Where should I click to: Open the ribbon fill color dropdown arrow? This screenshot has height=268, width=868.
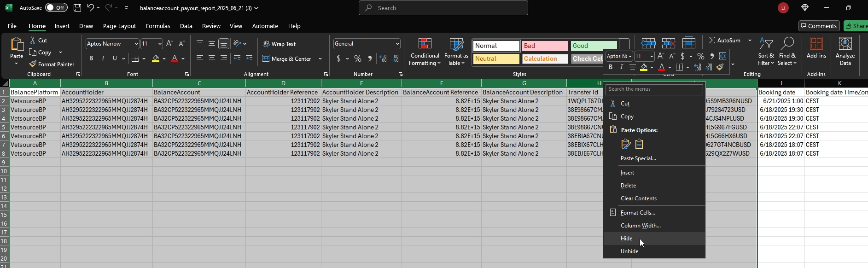[x=164, y=58]
